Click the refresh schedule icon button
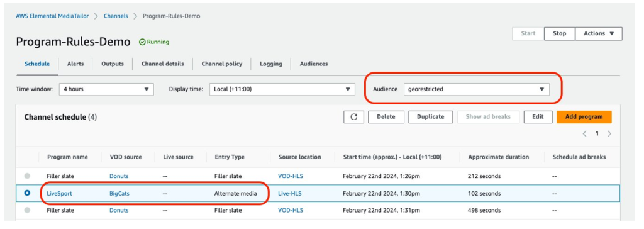Viewport: 644px width, 229px height. (x=353, y=117)
